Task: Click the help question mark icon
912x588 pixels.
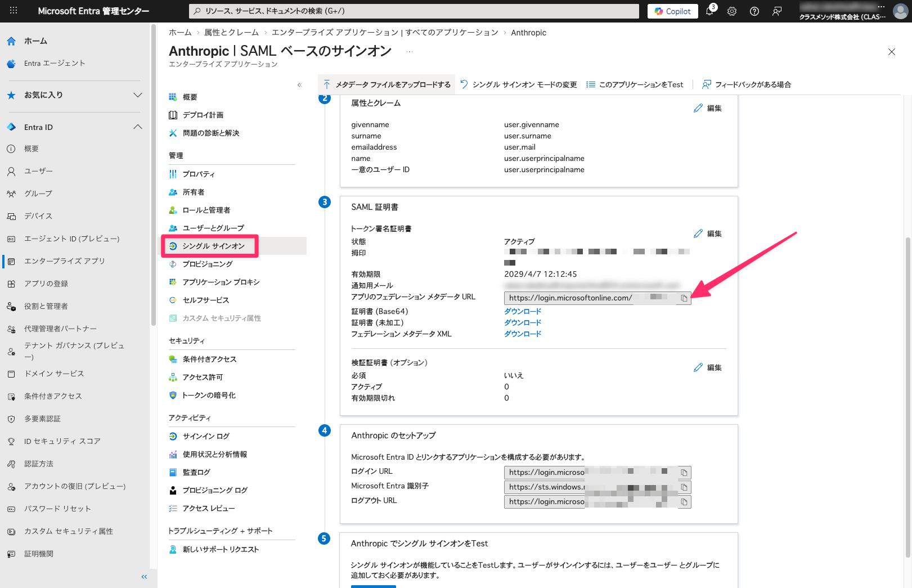Action: coord(754,11)
